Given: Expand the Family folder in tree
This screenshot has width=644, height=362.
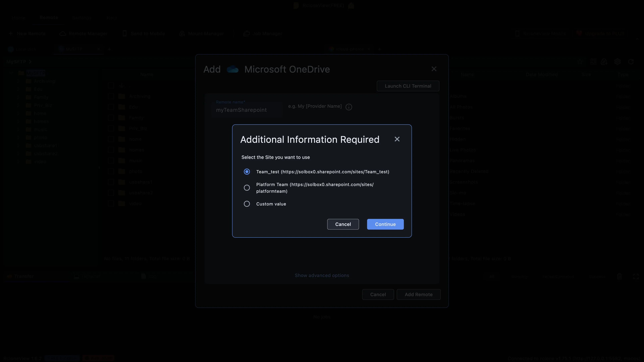Looking at the screenshot, I should pos(18,97).
